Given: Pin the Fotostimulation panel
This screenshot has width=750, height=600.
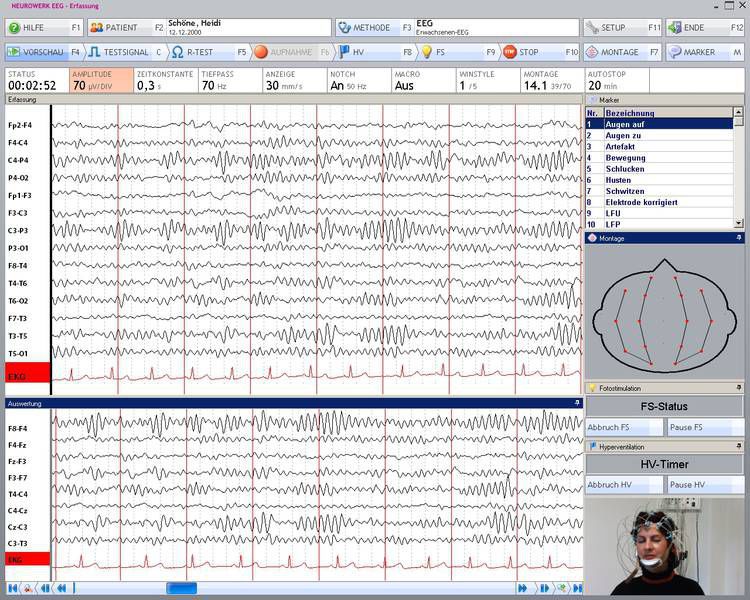Looking at the screenshot, I should [x=739, y=387].
